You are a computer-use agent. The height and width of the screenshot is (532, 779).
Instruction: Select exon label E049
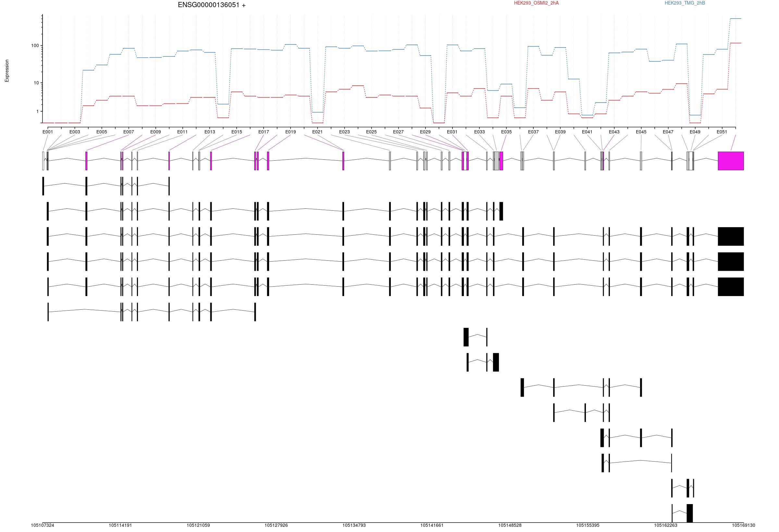pos(695,132)
